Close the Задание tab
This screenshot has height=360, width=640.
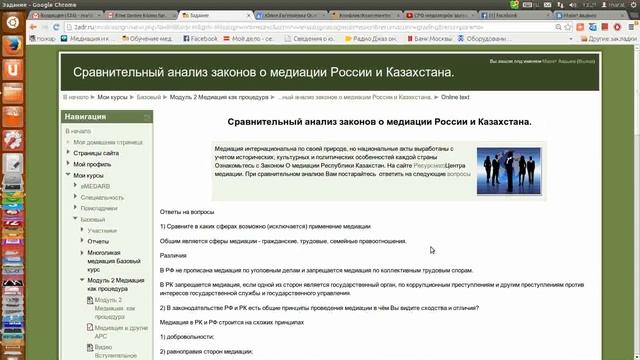click(x=249, y=15)
